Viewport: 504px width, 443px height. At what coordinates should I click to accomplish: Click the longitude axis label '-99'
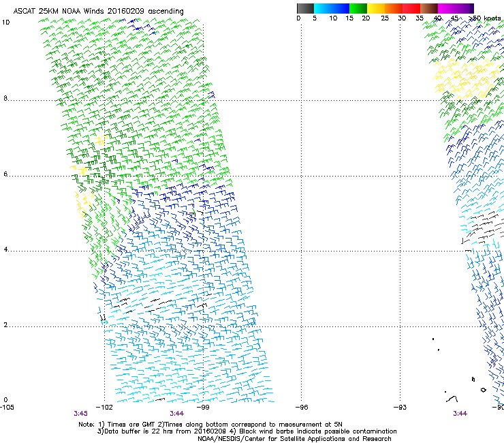203,408
